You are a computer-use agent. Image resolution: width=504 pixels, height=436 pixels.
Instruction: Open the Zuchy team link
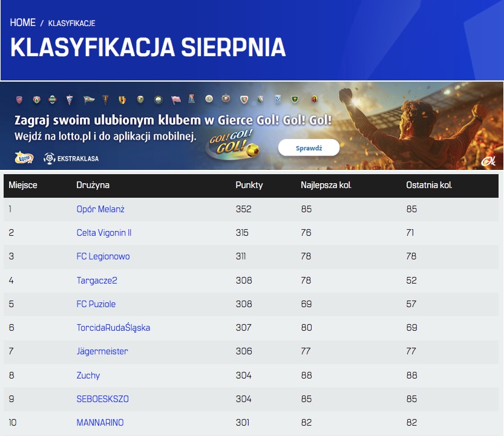pos(88,376)
